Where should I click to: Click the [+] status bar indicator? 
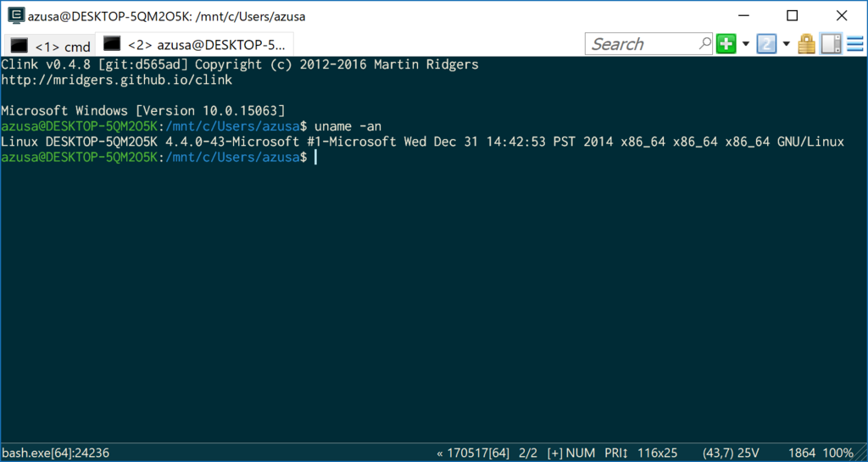point(554,454)
